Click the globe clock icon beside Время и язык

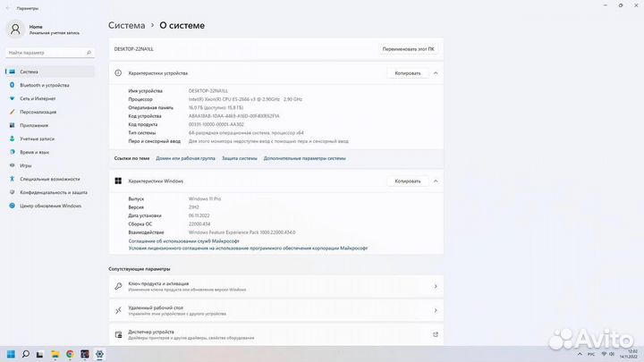tap(12, 152)
